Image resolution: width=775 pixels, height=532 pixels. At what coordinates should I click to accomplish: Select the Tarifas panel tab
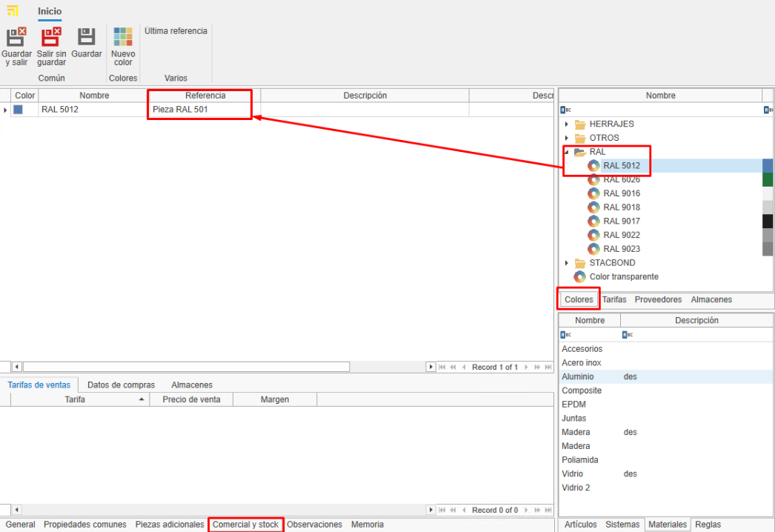pos(614,299)
